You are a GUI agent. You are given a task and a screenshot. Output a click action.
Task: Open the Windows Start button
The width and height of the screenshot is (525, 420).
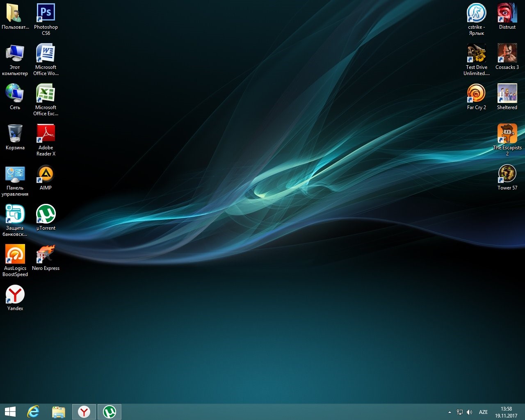[10, 412]
